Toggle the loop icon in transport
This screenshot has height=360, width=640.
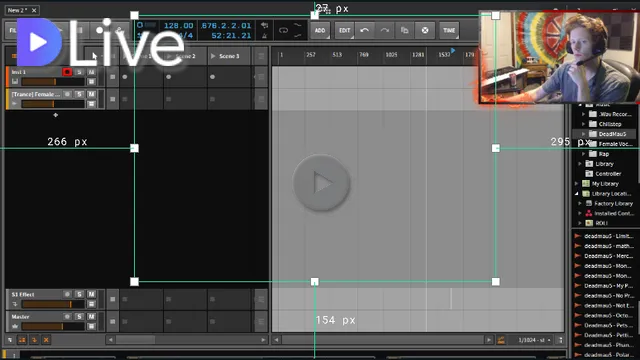283,30
